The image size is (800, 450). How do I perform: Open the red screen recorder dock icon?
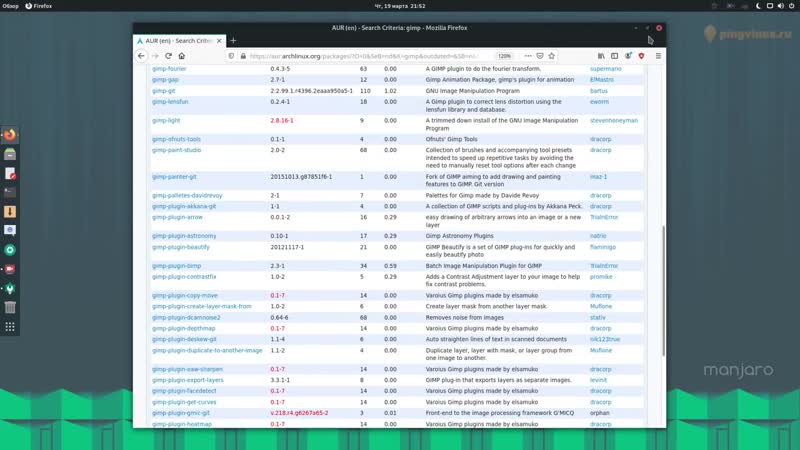tap(10, 269)
